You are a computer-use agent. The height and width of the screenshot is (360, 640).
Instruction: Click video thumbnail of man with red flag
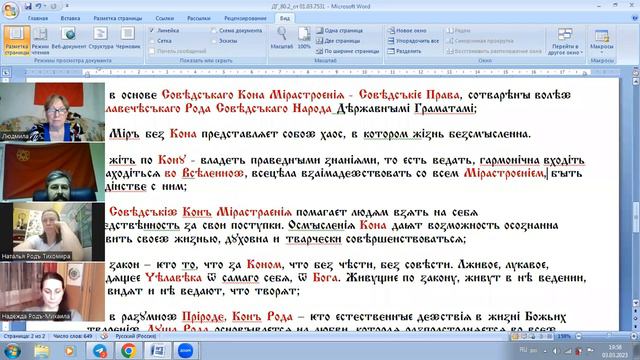(52, 172)
